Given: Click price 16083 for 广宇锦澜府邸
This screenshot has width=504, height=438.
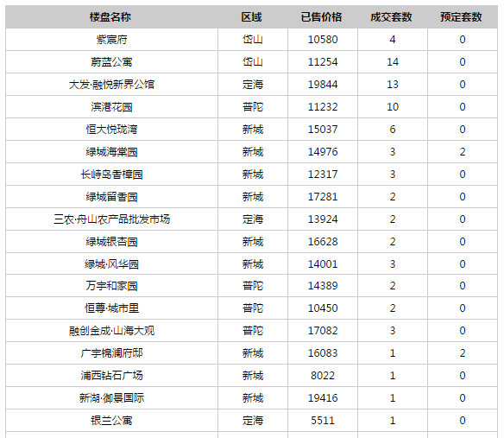Looking at the screenshot, I should click(x=323, y=353).
